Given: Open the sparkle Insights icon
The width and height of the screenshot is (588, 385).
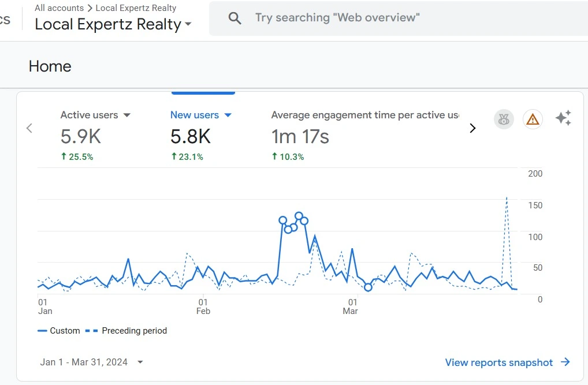Looking at the screenshot, I should pos(563,118).
